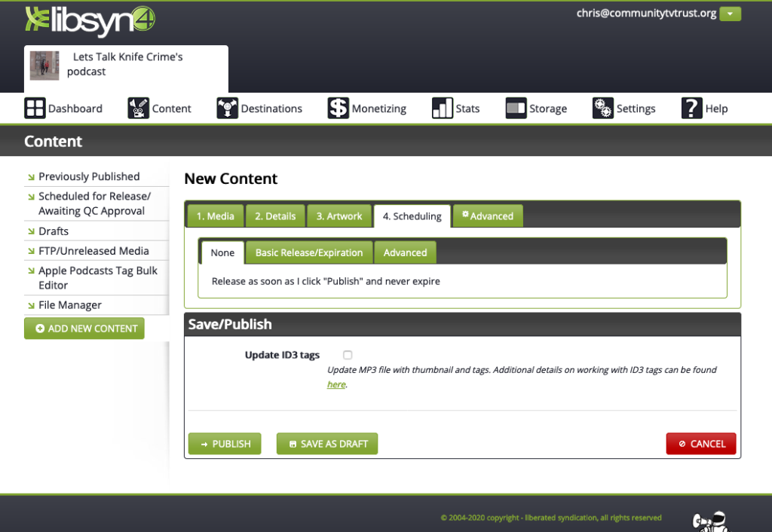Open the Advanced tab with the gear icon
772x532 pixels.
(x=488, y=216)
